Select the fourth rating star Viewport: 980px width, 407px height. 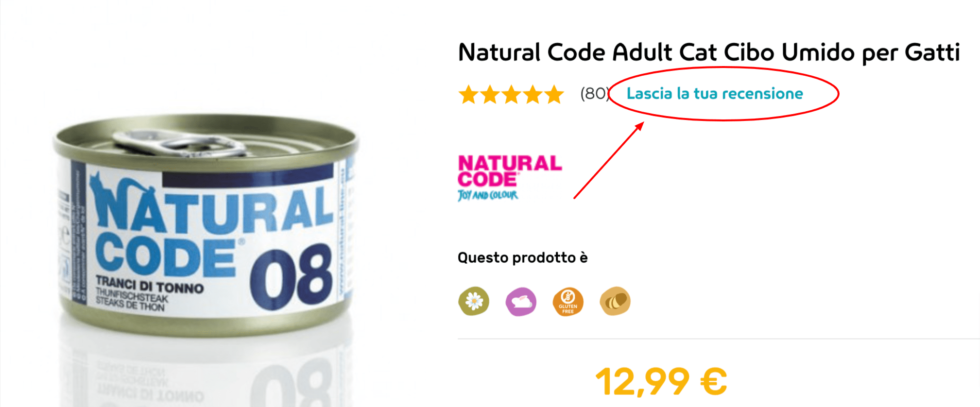533,94
